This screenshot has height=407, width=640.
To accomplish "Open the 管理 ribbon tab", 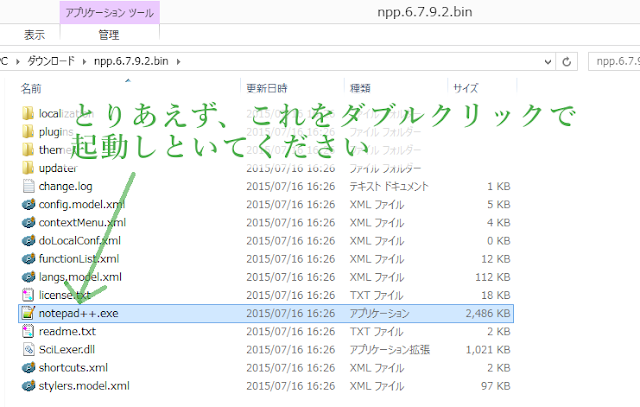I will [109, 35].
